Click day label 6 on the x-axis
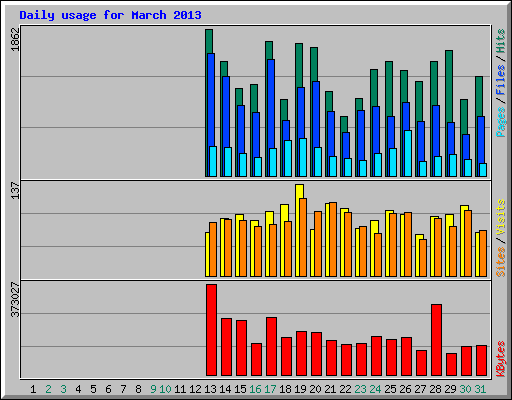Image resolution: width=512 pixels, height=400 pixels. pyautogui.click(x=108, y=389)
